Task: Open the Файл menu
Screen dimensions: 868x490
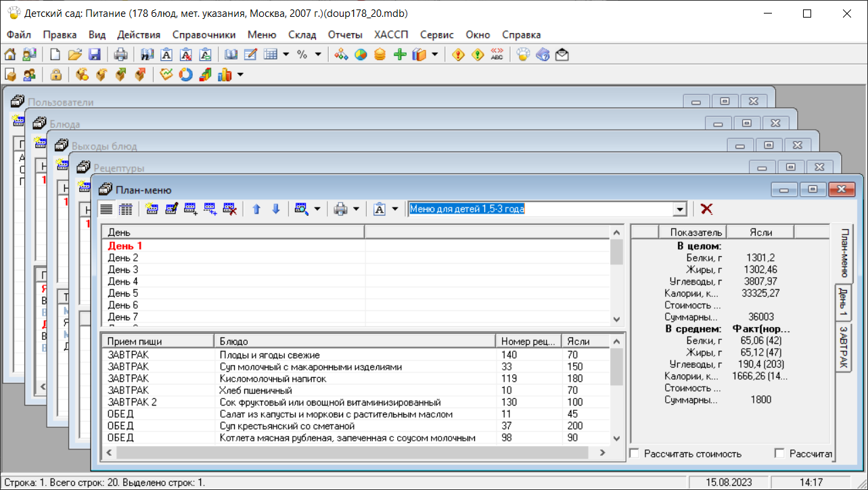Action: pos(19,34)
